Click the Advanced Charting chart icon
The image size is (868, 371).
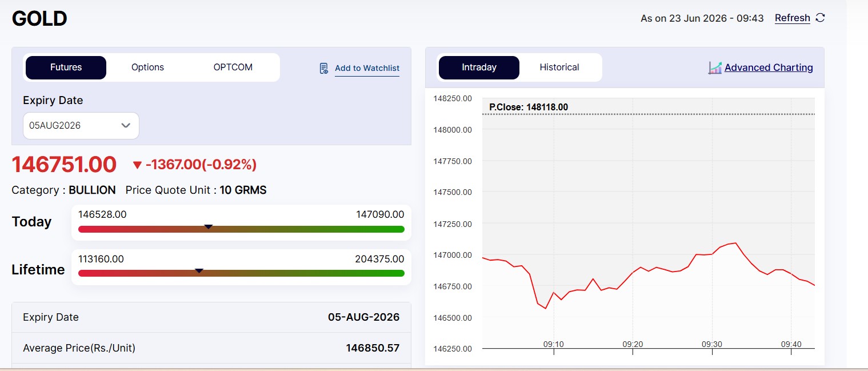click(715, 68)
